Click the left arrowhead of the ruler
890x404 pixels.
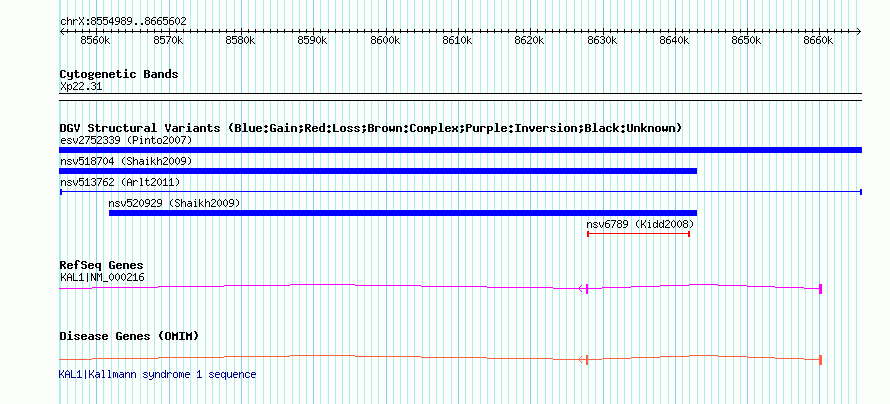coord(62,31)
